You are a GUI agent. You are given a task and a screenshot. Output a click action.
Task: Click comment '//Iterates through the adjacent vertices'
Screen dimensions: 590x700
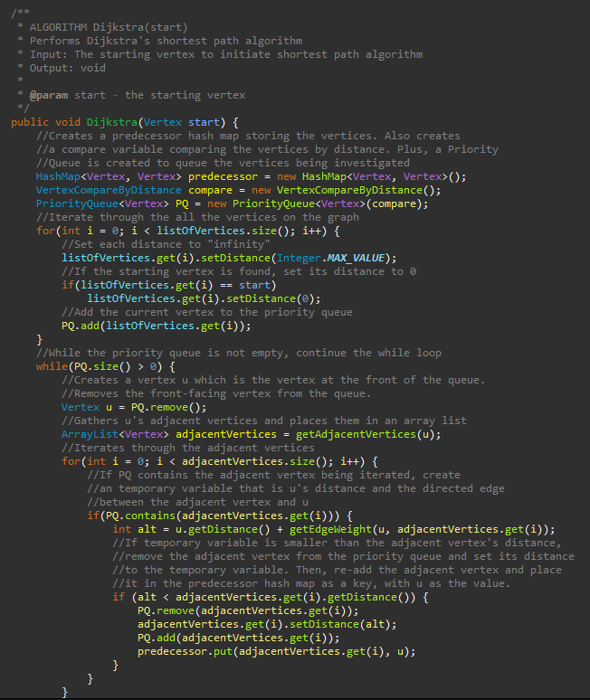click(188, 448)
